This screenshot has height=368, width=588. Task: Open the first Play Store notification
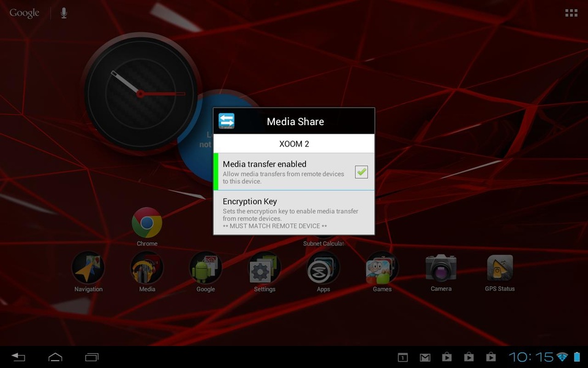447,357
